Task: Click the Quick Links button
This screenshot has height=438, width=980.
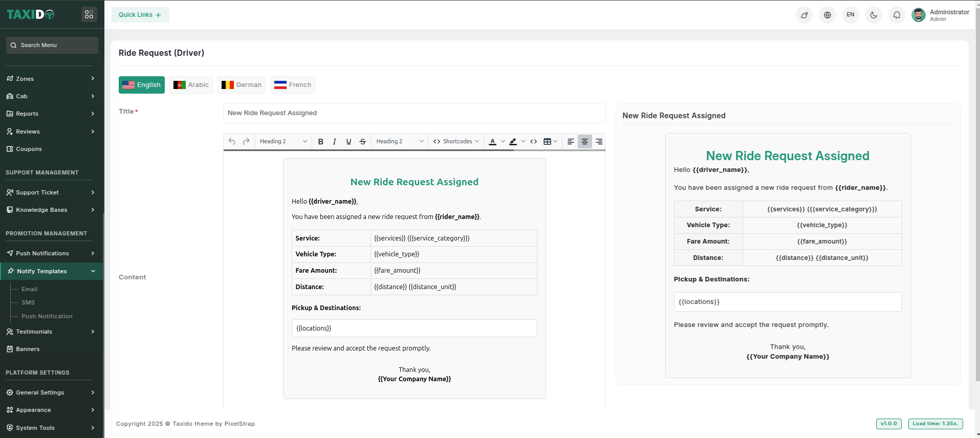Action: 140,15
